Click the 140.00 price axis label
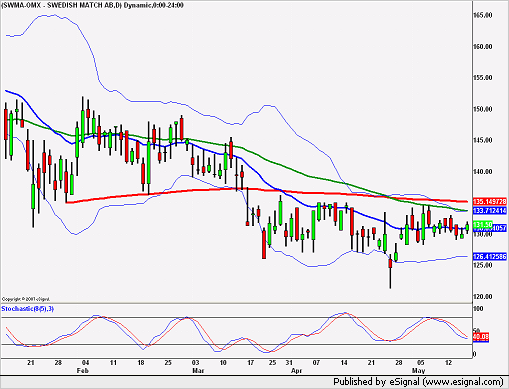This screenshot has width=509, height=389. 482,172
